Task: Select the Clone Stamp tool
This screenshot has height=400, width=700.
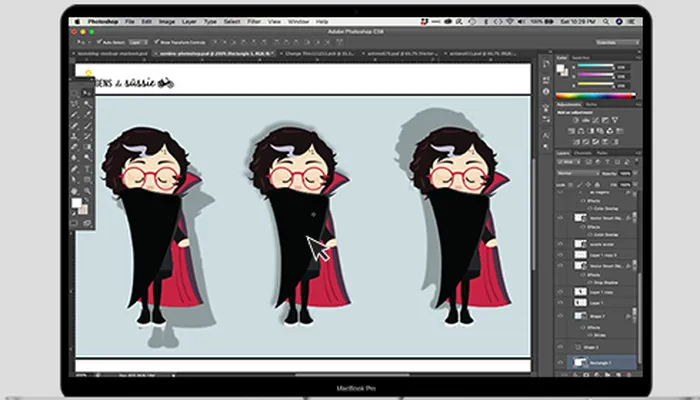Action: coord(75,137)
